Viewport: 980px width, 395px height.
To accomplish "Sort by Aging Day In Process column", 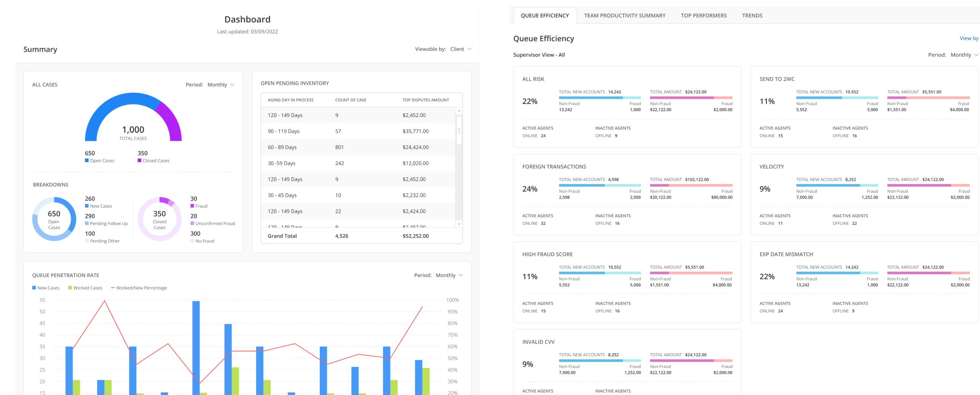I will click(x=290, y=100).
